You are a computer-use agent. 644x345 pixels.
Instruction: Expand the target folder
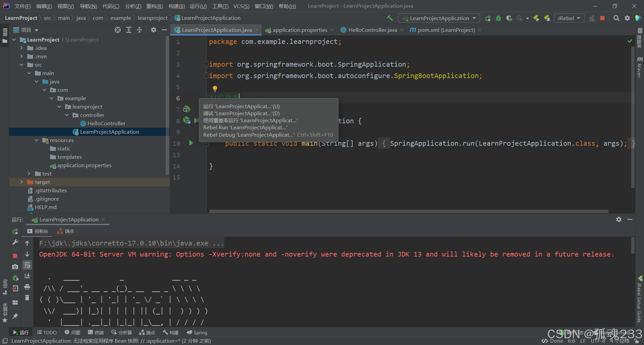click(x=21, y=182)
